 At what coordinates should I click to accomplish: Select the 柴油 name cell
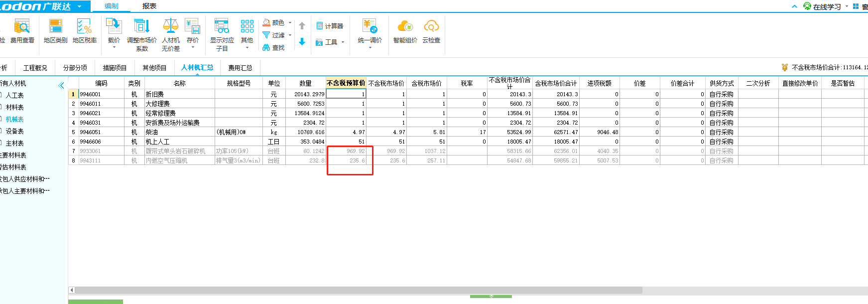tap(179, 132)
